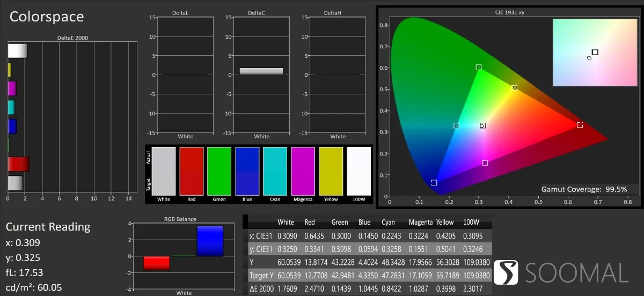
Task: Click the yellow secondary point on CIE chart
Action: coord(515,88)
